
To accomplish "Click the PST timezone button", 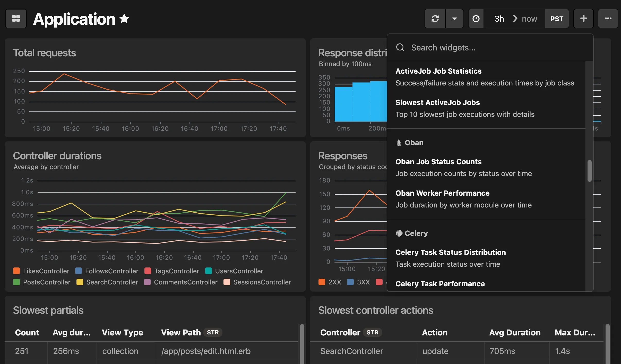I will point(557,18).
